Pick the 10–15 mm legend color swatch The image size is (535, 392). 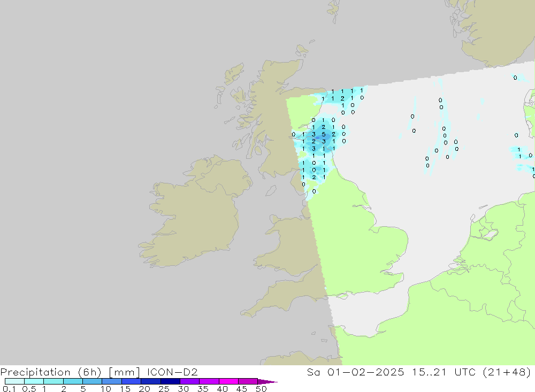coord(112,381)
